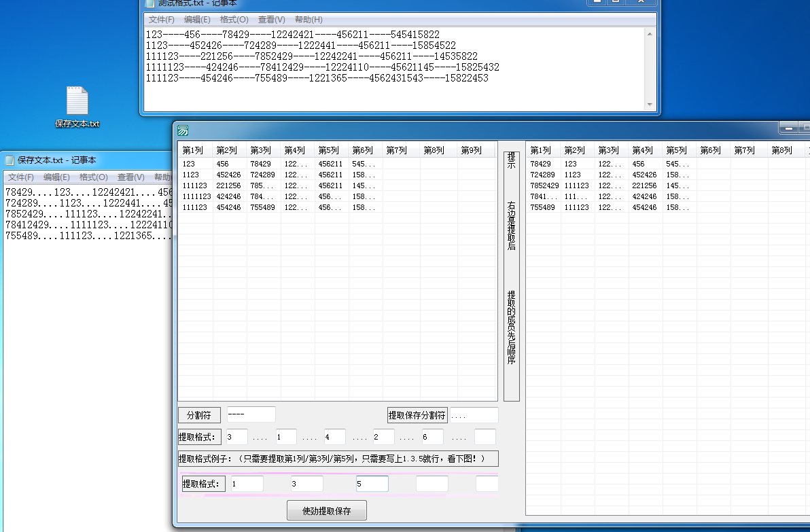Open 查看(V) menu in 保存文本.txt Notepad

coord(130,177)
